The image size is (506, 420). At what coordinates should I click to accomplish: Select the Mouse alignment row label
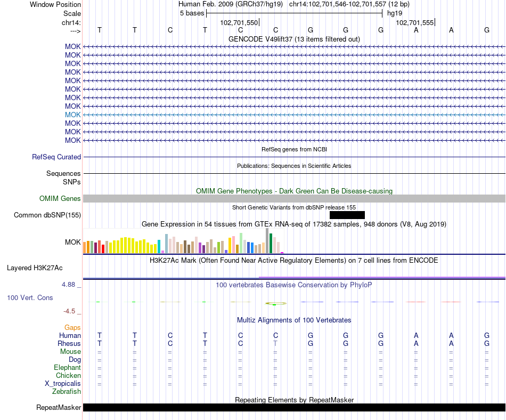click(70, 352)
